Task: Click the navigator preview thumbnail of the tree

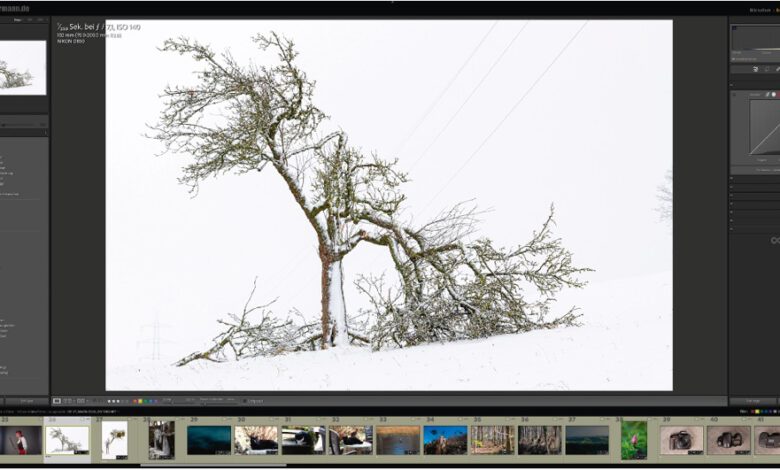Action: tap(23, 68)
